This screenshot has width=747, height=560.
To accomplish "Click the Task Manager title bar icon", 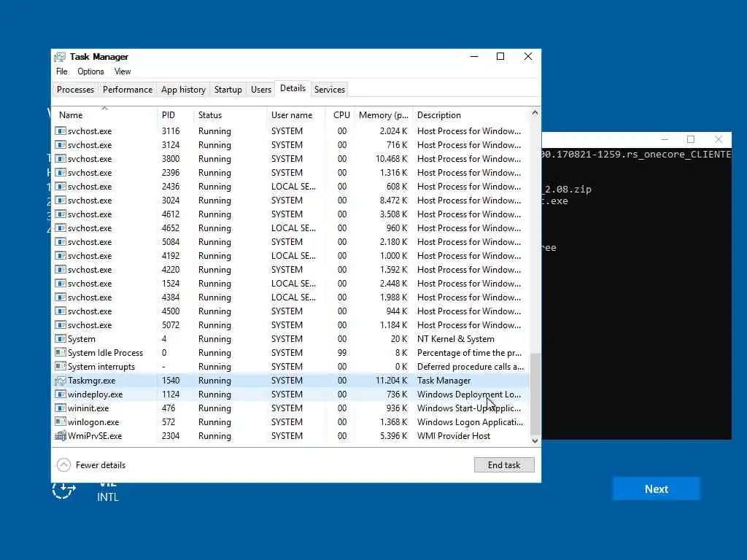I will [60, 57].
